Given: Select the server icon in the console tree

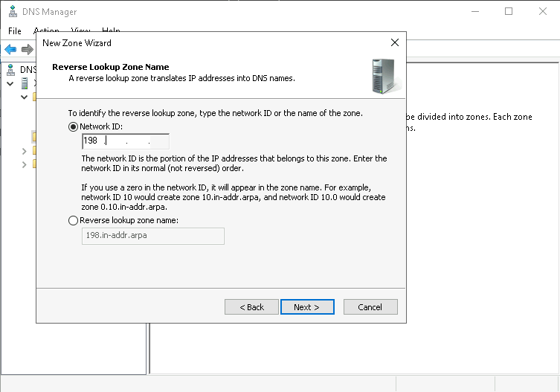Looking at the screenshot, I should click(x=25, y=83).
